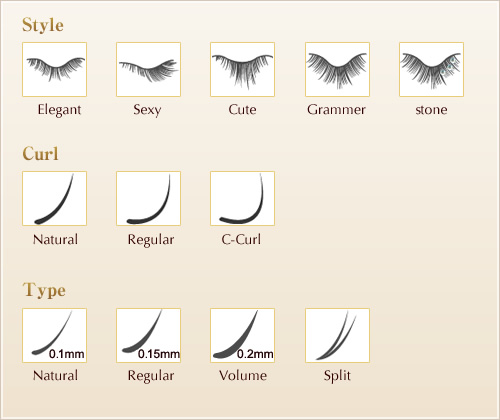The width and height of the screenshot is (500, 420).
Task: Click the C-Curl label text
Action: click(x=241, y=239)
